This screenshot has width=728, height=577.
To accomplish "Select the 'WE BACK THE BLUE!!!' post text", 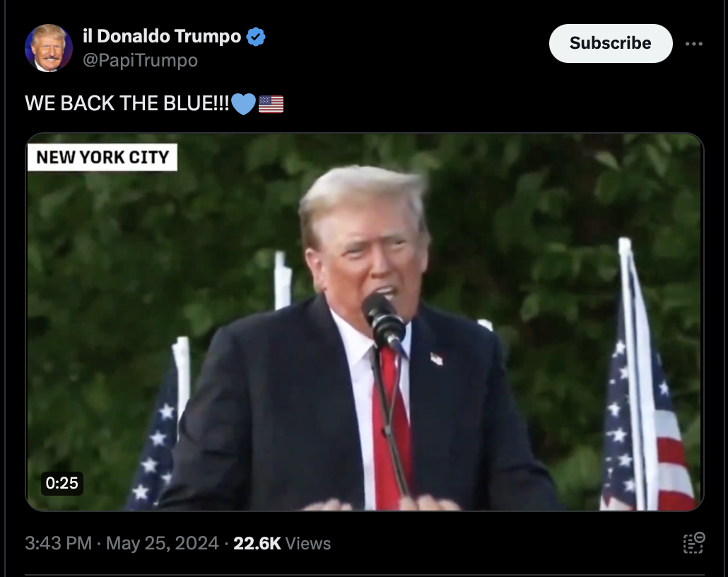I will click(x=127, y=103).
